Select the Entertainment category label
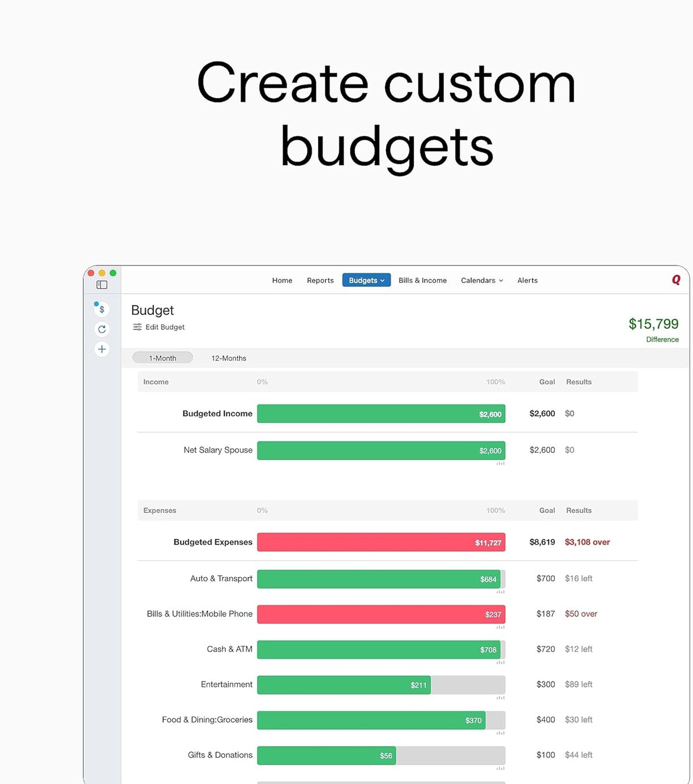 (x=226, y=684)
